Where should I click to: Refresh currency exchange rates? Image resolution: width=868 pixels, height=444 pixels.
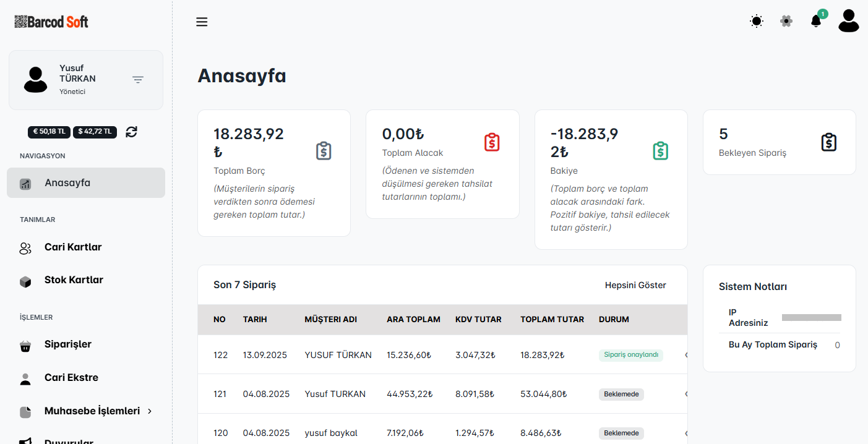pyautogui.click(x=131, y=132)
